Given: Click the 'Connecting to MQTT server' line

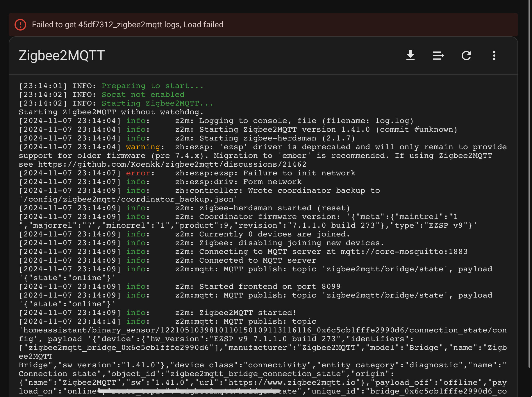Looking at the screenshot, I should (243, 252).
